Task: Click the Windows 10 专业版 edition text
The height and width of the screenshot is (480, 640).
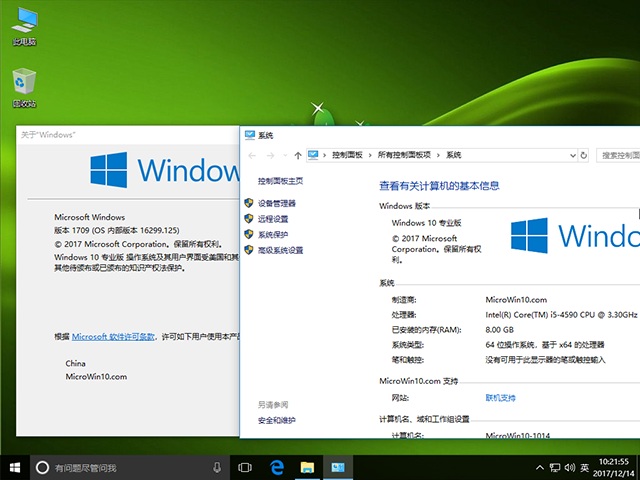Action: point(426,223)
